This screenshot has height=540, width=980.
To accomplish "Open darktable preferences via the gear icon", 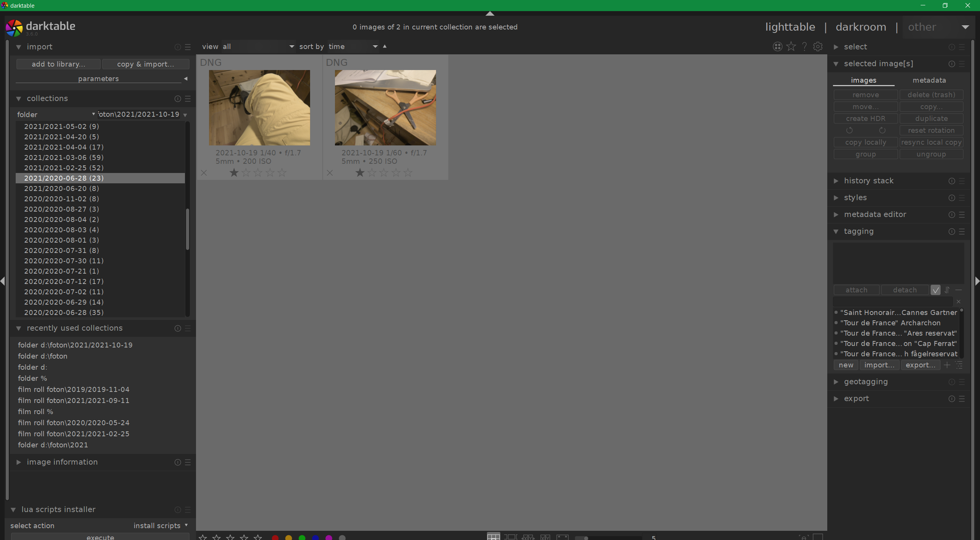I will click(818, 46).
